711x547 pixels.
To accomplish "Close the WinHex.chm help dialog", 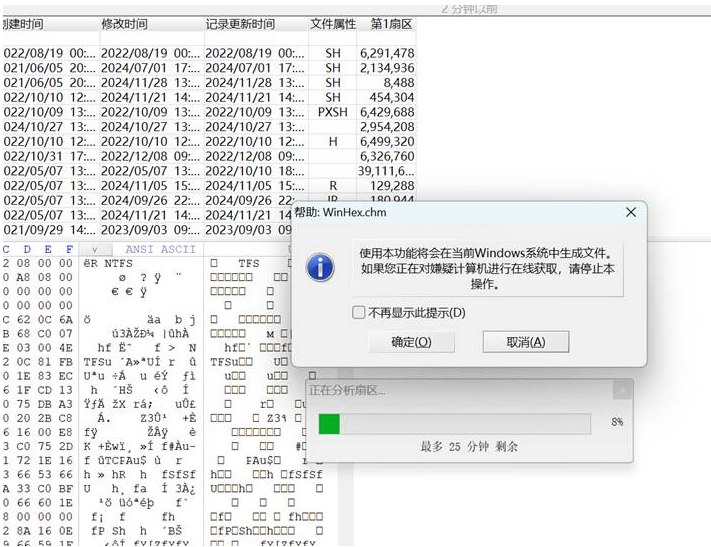I will point(631,212).
